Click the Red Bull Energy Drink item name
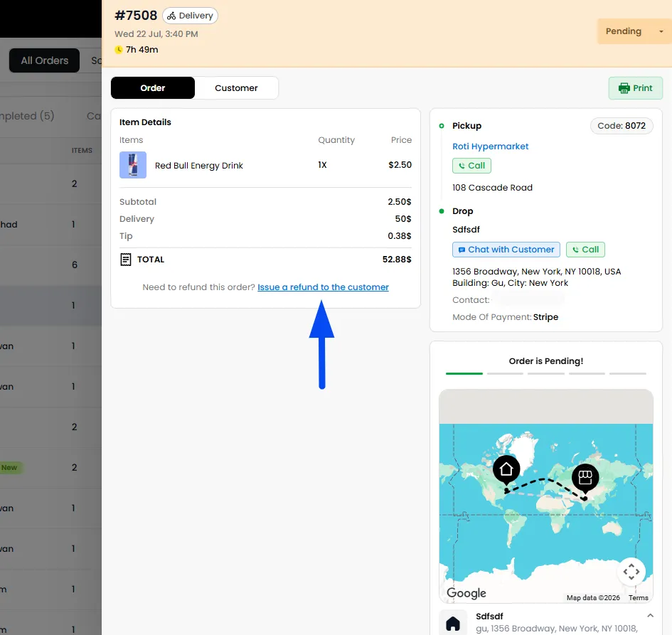Image resolution: width=672 pixels, height=635 pixels. coord(199,166)
